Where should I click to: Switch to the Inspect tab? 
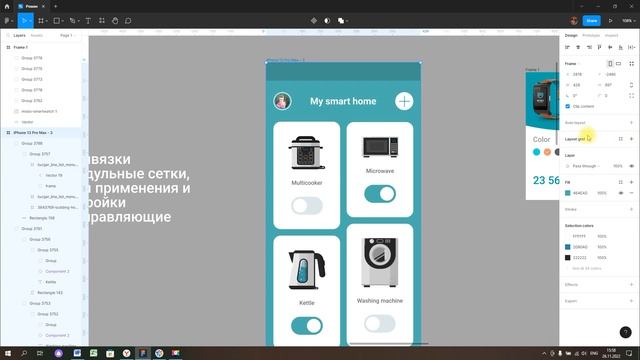point(611,36)
